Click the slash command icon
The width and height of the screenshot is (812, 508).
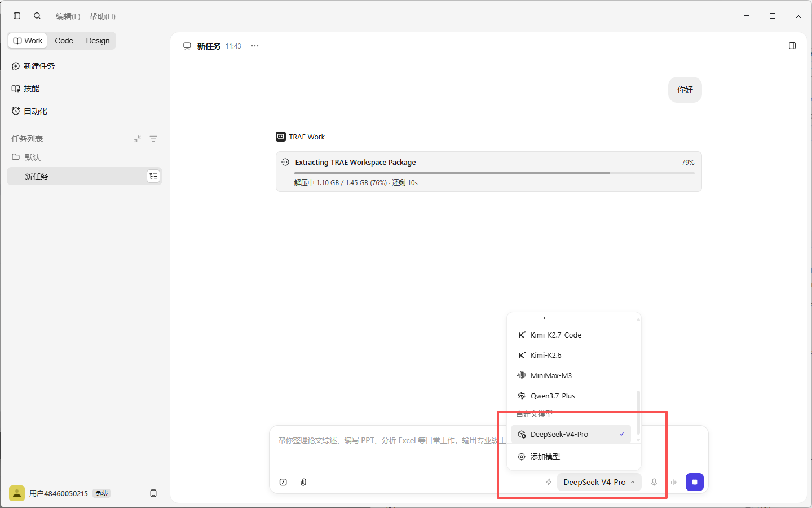(x=283, y=482)
